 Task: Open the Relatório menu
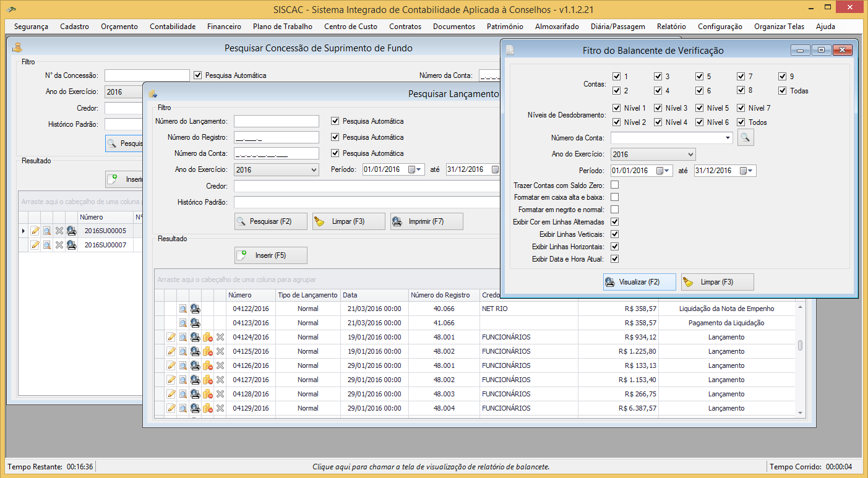671,27
